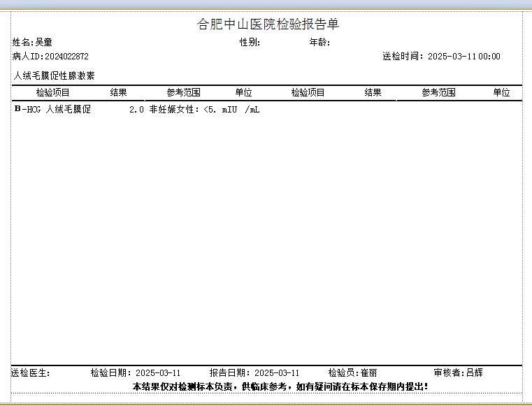
Task: Select the test item B-HCG 人绒毛膜促
Action: tap(53, 109)
